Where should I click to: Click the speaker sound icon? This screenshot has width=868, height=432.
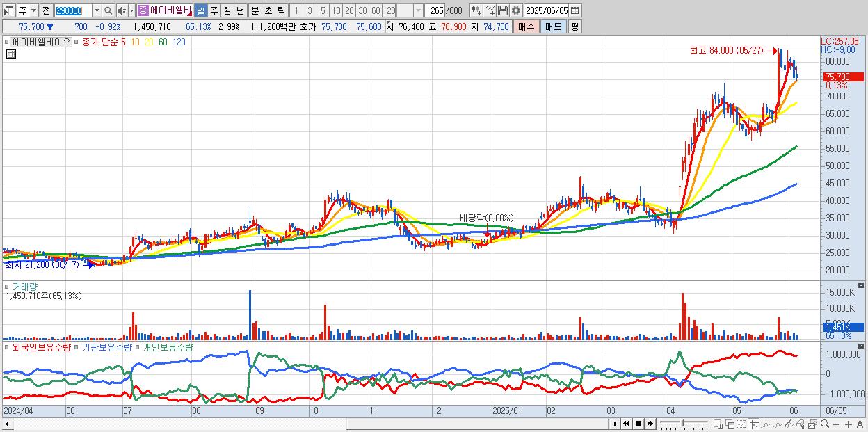coord(122,10)
